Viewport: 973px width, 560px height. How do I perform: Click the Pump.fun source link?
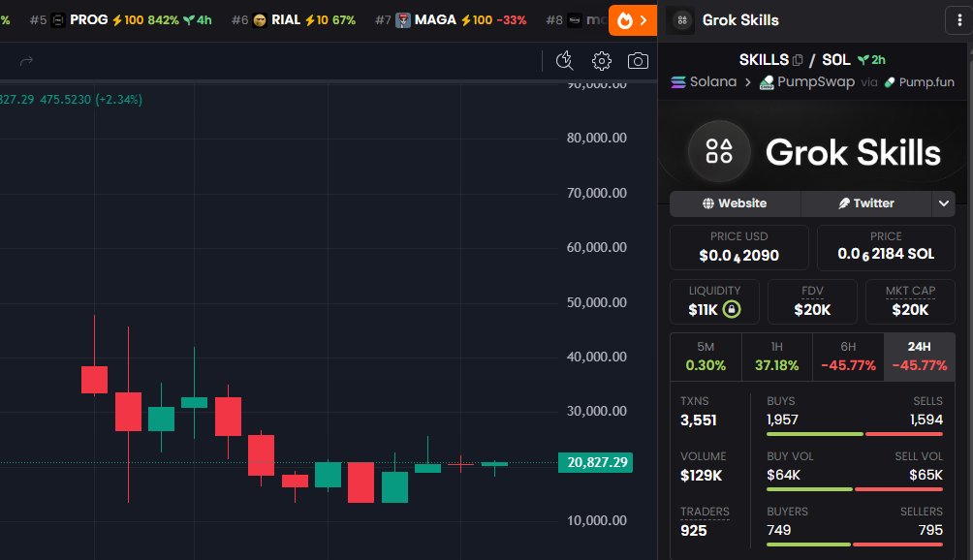click(x=920, y=81)
